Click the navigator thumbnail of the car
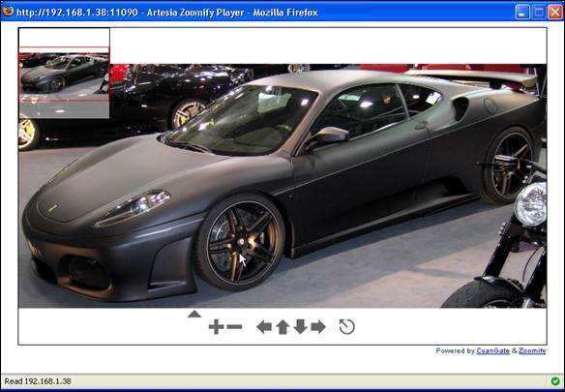 [64, 74]
